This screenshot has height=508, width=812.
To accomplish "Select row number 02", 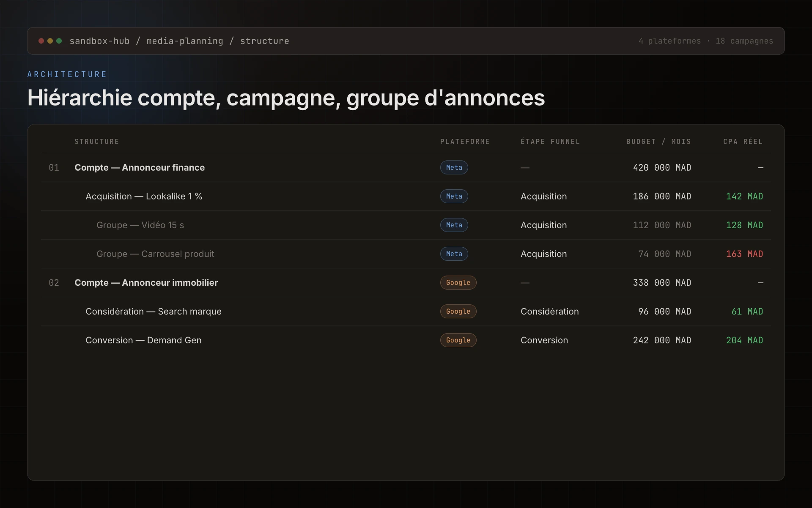I will tap(54, 283).
